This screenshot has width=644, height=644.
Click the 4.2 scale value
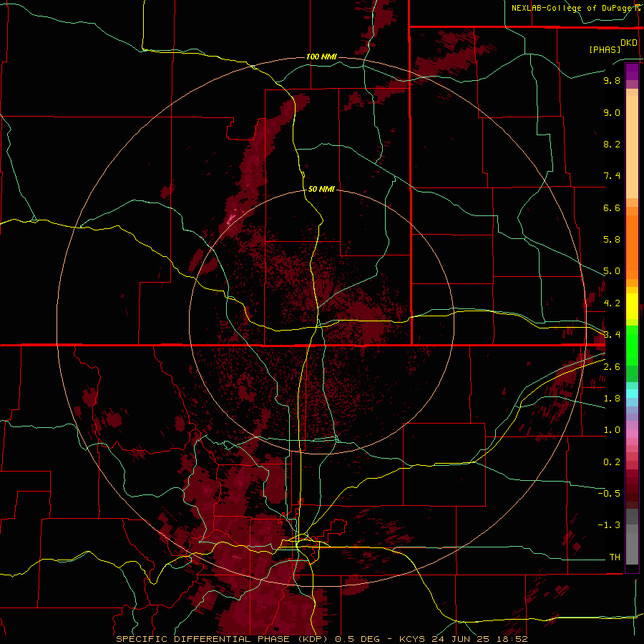tap(612, 303)
